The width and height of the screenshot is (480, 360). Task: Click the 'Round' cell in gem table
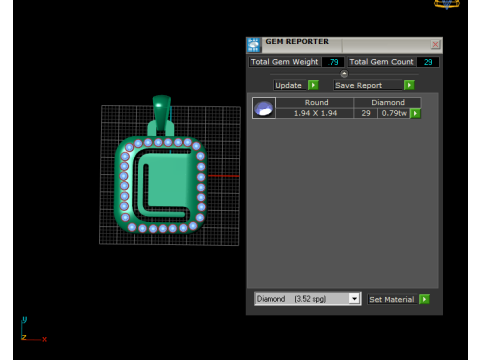315,102
